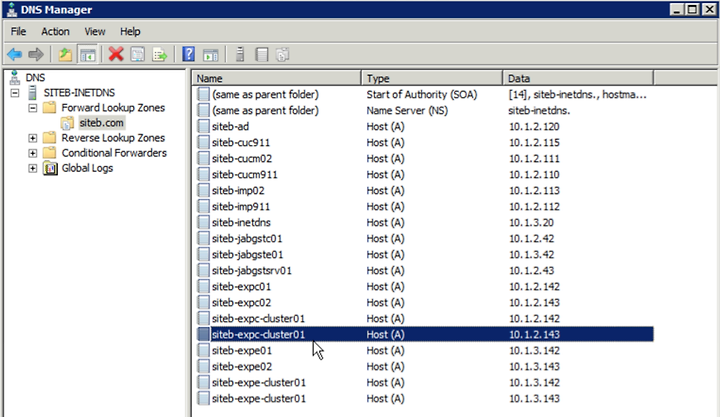Click the greyed multiple-documents toolbar icon
The image size is (720, 417).
(x=283, y=55)
